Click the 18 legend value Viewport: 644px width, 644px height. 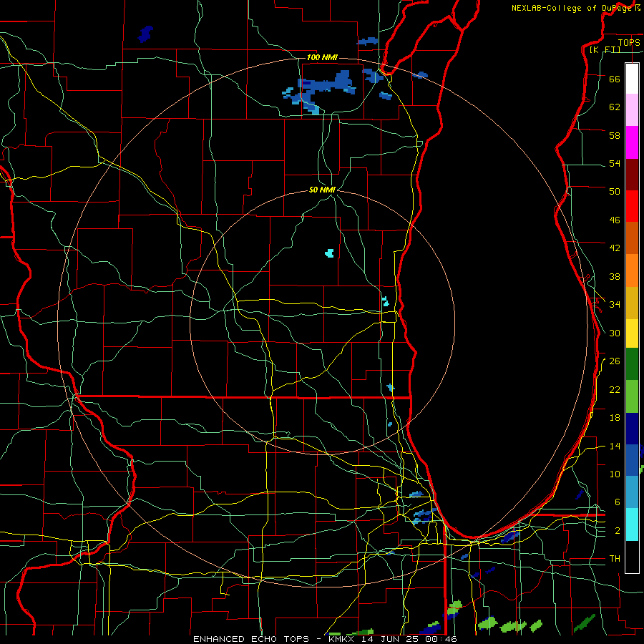pyautogui.click(x=615, y=418)
